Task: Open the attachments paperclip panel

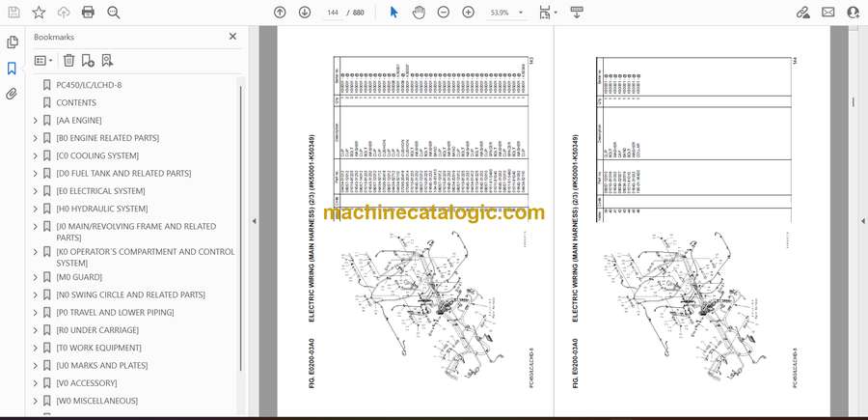Action: pyautogui.click(x=13, y=94)
